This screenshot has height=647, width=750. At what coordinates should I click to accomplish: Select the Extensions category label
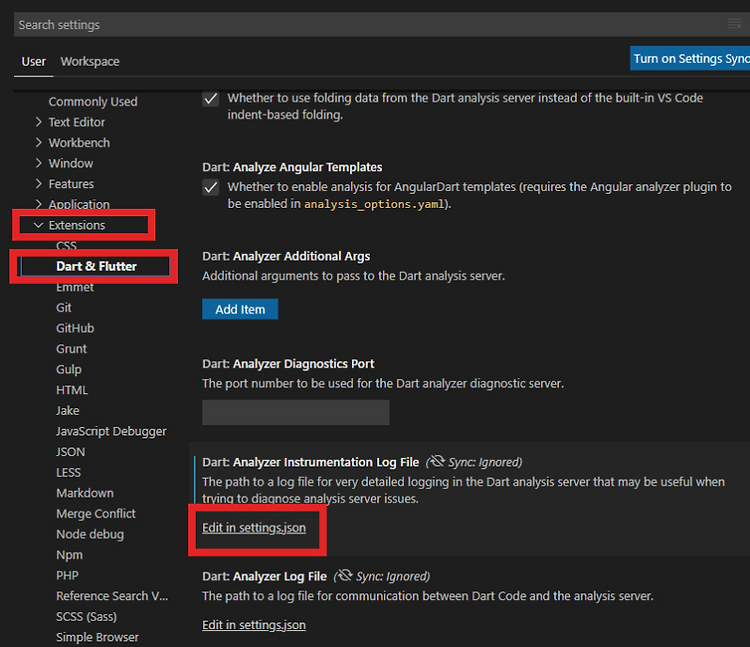[77, 225]
